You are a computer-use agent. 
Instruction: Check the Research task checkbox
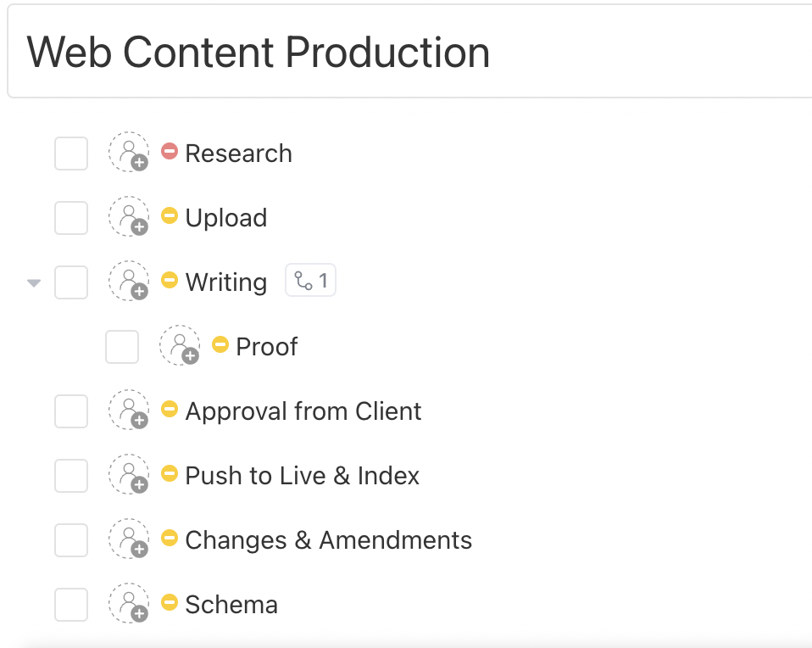(x=71, y=154)
